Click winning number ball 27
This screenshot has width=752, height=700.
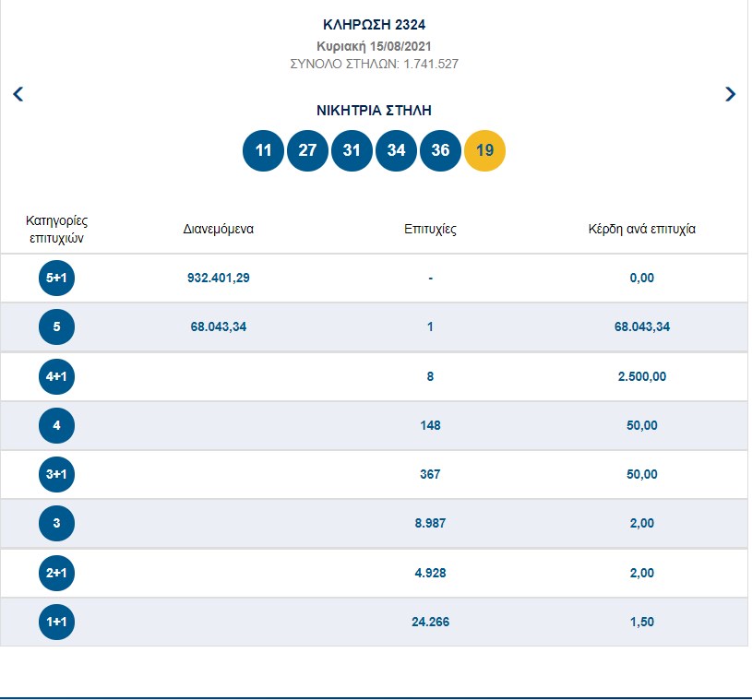pos(307,150)
